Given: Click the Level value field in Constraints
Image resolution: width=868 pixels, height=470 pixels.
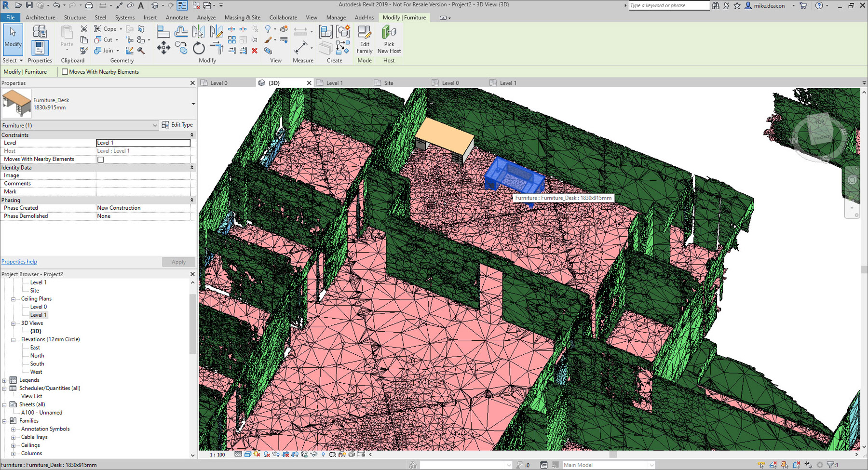Looking at the screenshot, I should tap(143, 143).
